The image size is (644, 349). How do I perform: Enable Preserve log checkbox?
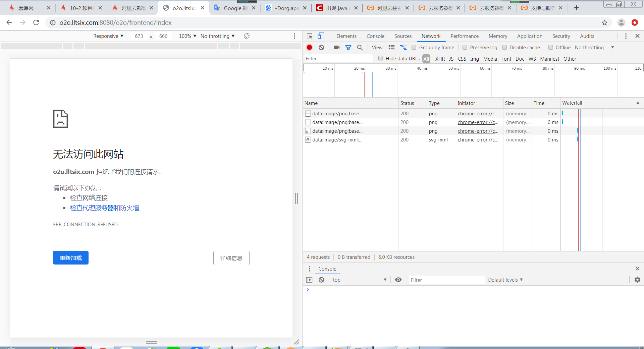tap(465, 48)
